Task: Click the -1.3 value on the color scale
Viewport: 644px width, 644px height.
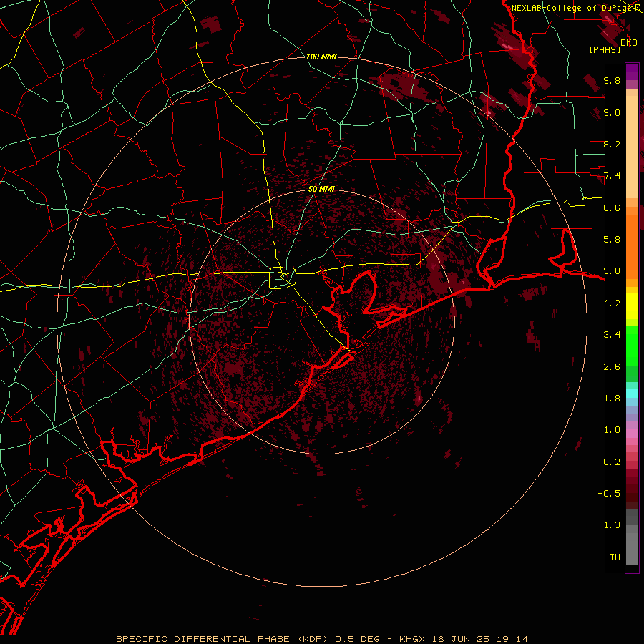Action: click(609, 525)
